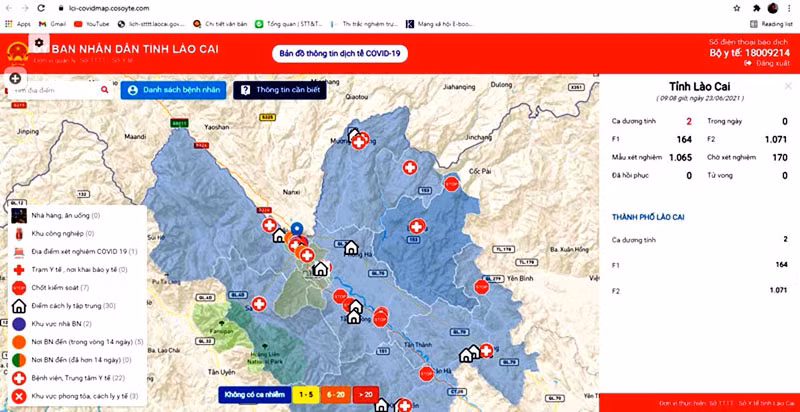Viewport: 800px width, 412px height.
Task: Open the Chi tiết văn bản bookmark
Action: pyautogui.click(x=220, y=24)
